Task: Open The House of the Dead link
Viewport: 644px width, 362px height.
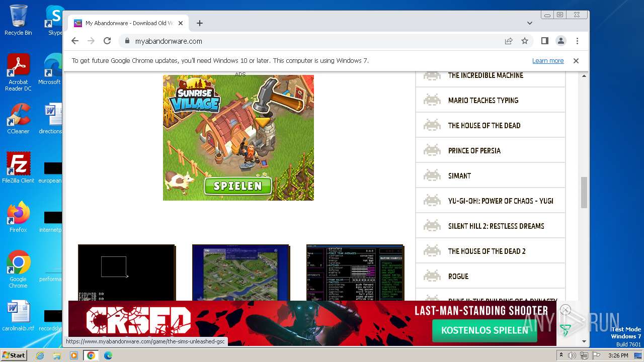Action: [484, 126]
